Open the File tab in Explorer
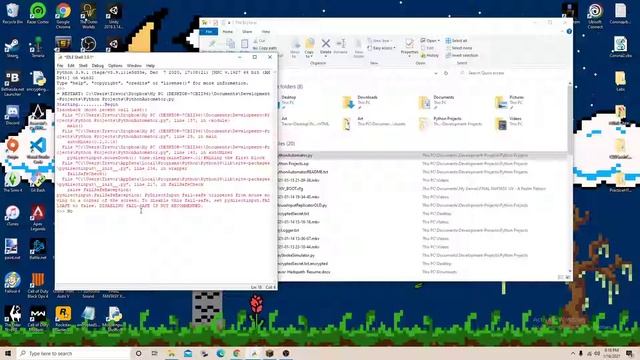640x360 pixels. click(x=209, y=31)
